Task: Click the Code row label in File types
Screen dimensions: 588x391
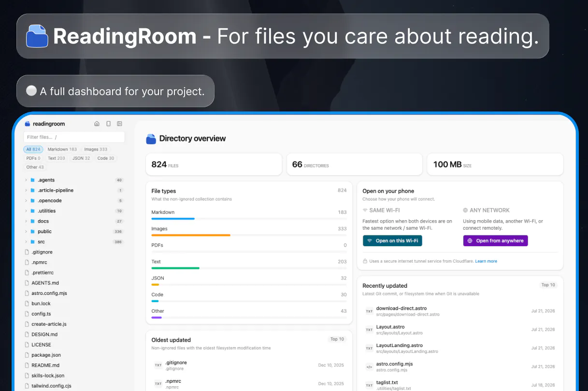Action: pos(158,294)
